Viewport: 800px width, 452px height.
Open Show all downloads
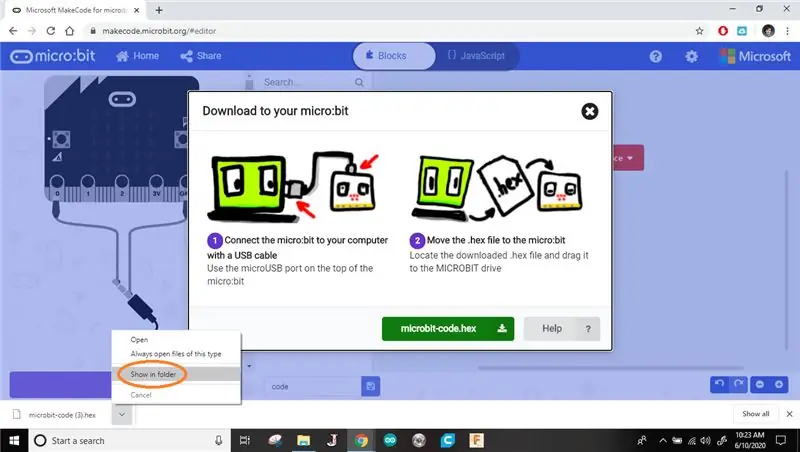tap(755, 414)
